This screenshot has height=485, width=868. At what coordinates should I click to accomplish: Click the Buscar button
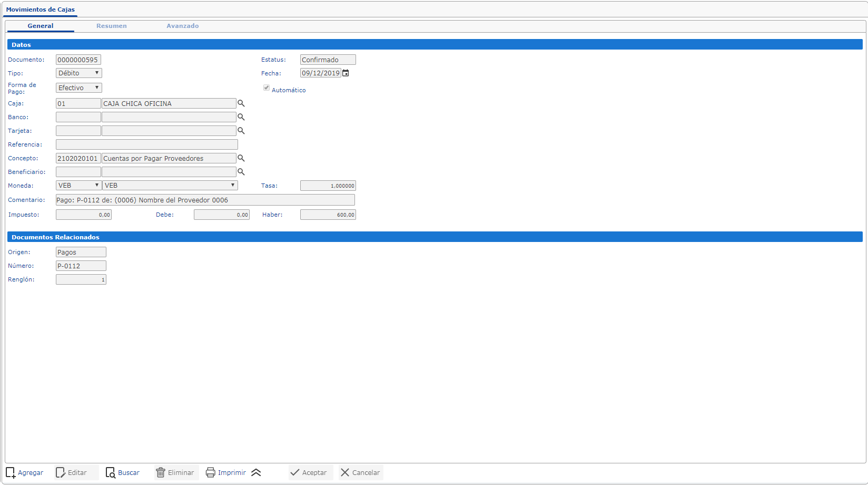[123, 472]
